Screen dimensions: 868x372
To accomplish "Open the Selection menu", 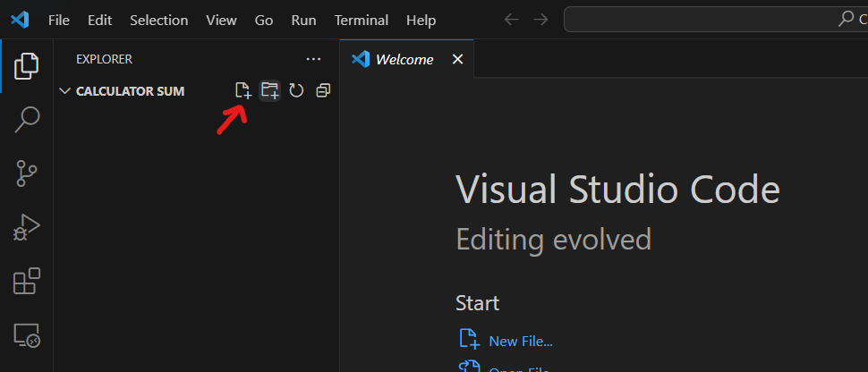I will [159, 20].
